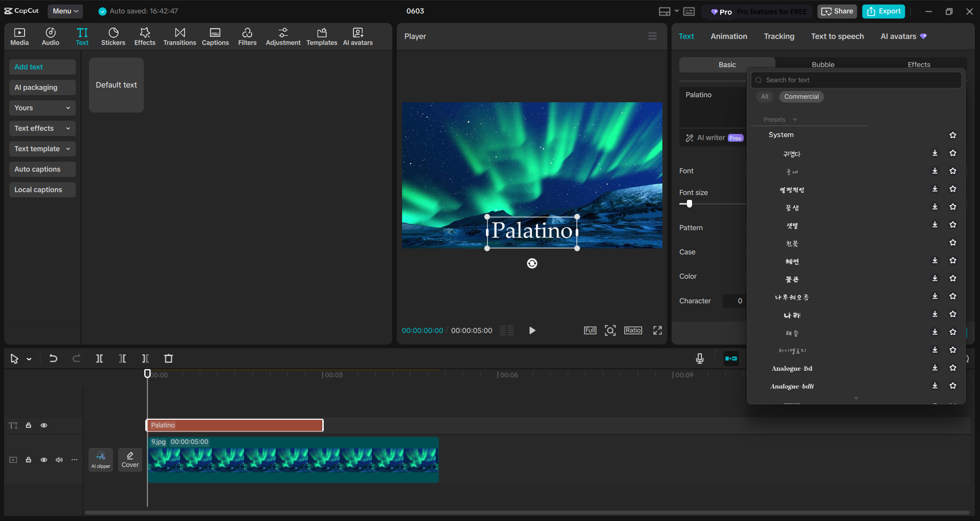
Task: Open the Filters panel
Action: (x=247, y=36)
